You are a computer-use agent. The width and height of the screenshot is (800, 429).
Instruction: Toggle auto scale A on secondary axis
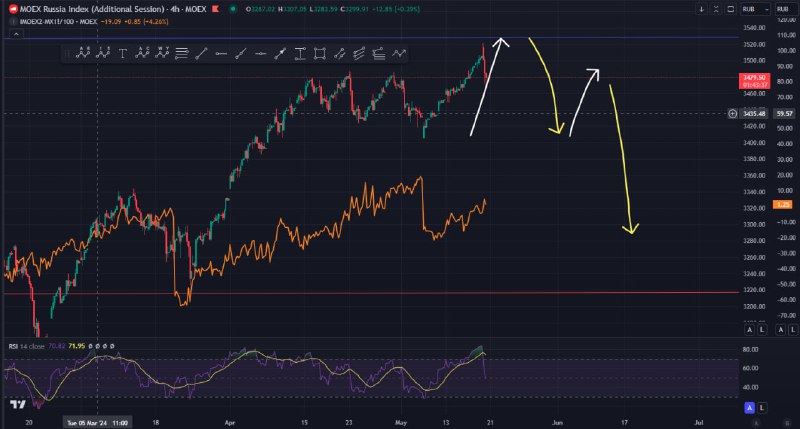tap(781, 330)
